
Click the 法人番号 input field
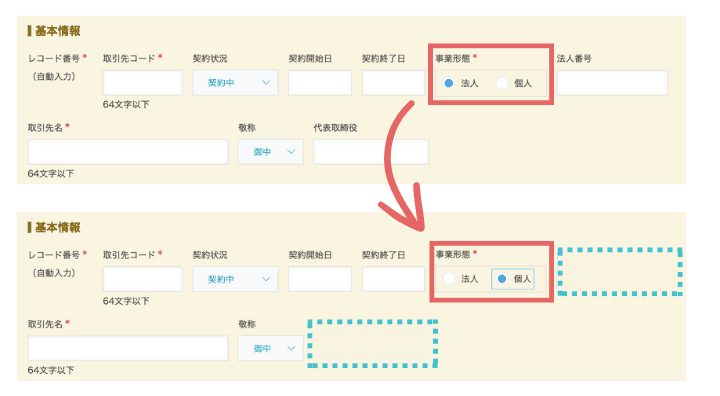[612, 83]
